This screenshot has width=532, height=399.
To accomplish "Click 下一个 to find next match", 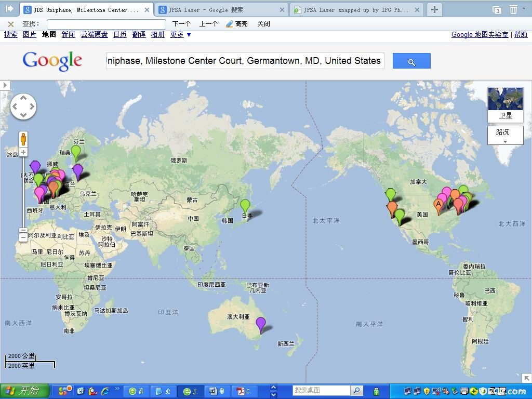I will 181,24.
